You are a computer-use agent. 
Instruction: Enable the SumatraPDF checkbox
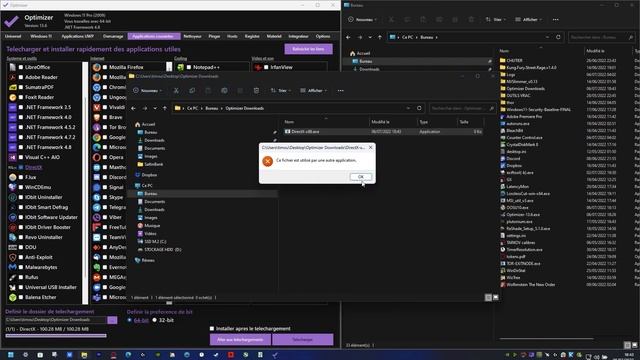click(x=21, y=87)
